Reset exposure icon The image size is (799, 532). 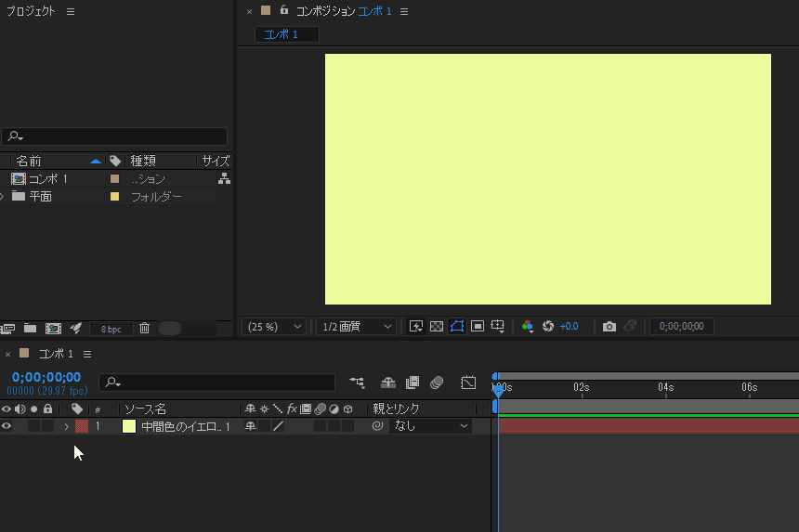click(x=548, y=326)
